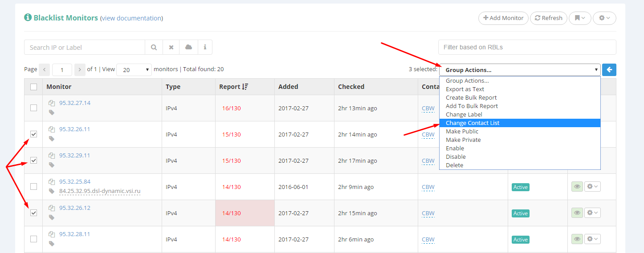Click tag icon under 95.32.26.12
This screenshot has height=253, width=644.
(52, 217)
